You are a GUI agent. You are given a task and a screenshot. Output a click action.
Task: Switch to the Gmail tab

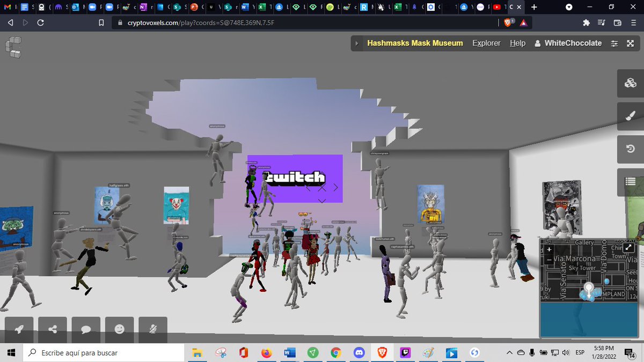click(7, 7)
